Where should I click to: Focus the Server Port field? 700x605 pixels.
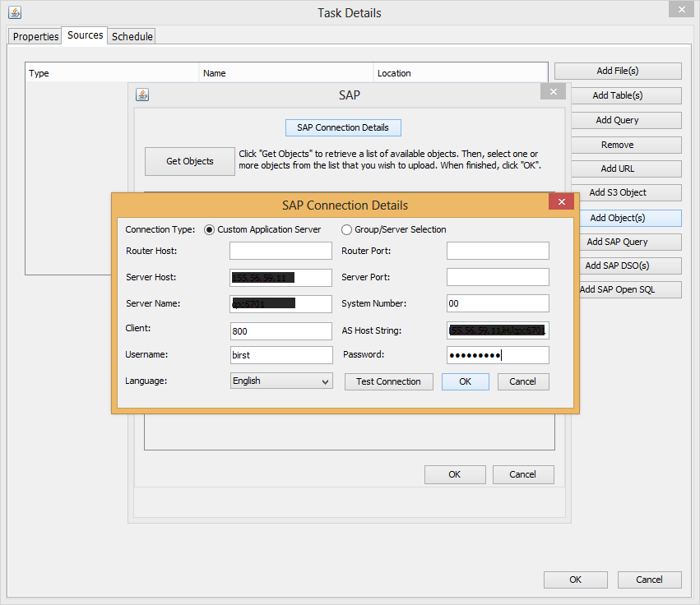pos(498,277)
